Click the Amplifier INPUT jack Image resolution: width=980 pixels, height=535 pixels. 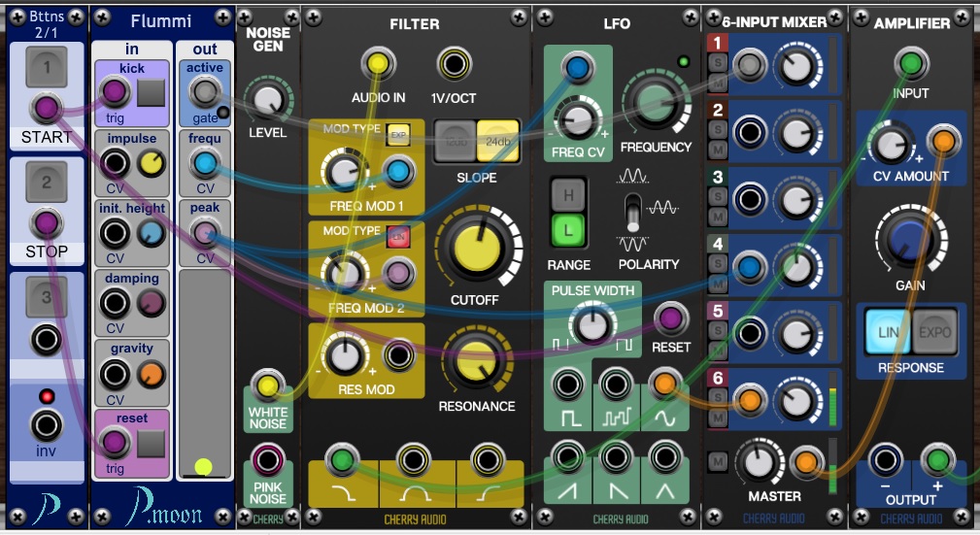(911, 64)
